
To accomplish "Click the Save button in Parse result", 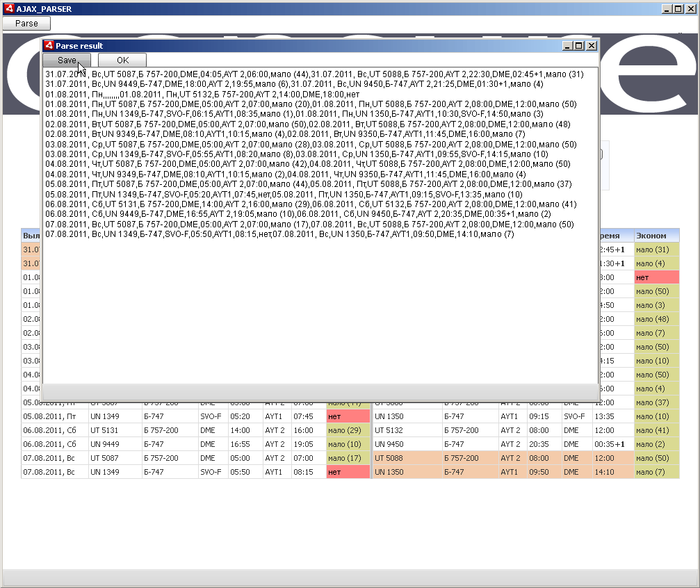I will [67, 60].
